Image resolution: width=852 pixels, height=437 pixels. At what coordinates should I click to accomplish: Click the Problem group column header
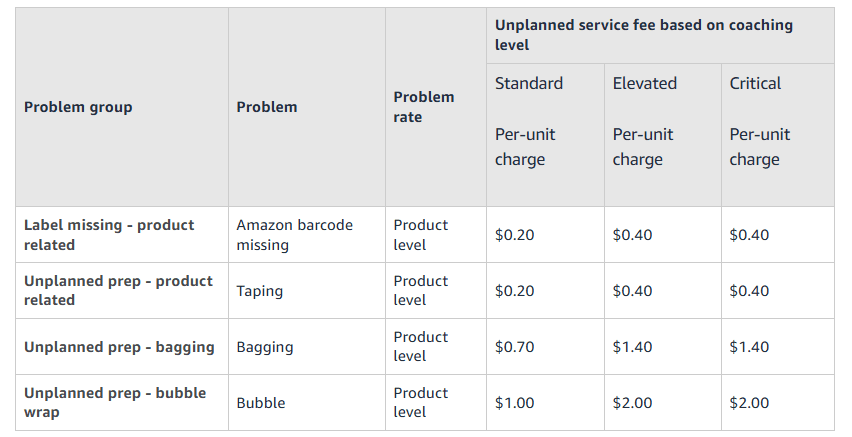click(x=78, y=107)
